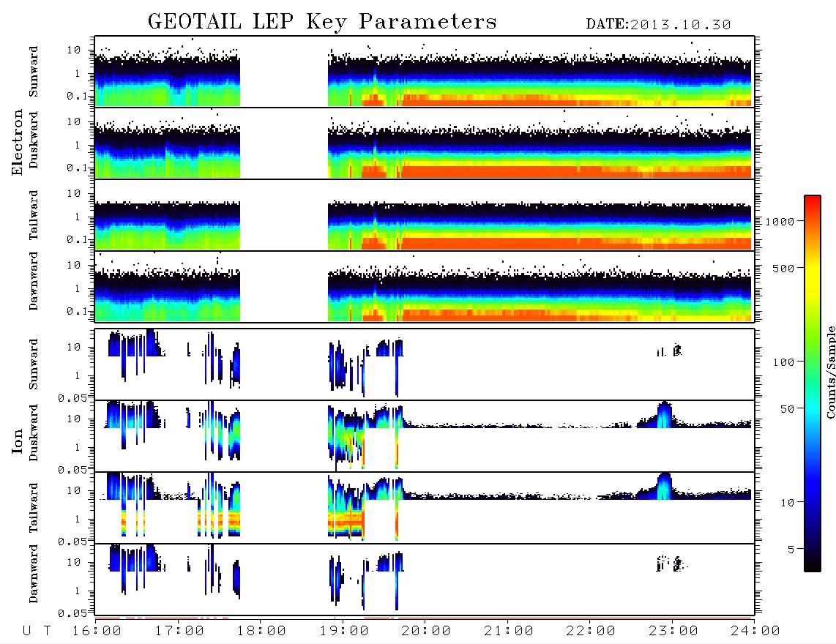The image size is (836, 644).
Task: Select the Electron "Sunward" panel label
Action: (34, 72)
